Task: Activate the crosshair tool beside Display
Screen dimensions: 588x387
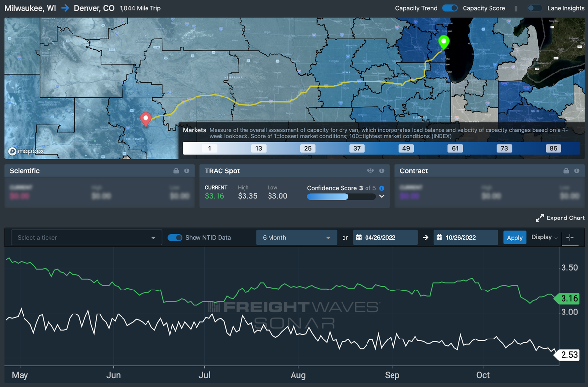Action: (570, 237)
